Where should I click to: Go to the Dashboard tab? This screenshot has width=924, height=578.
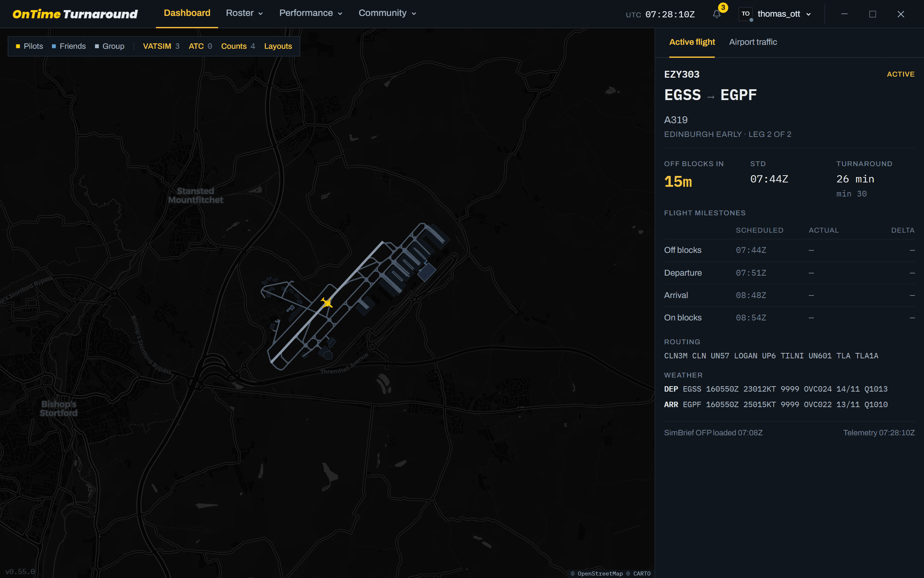[x=187, y=13]
